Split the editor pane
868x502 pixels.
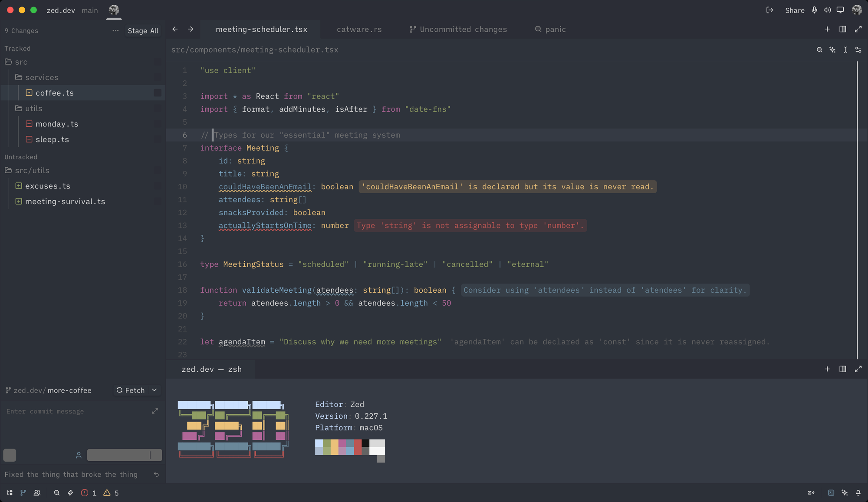842,29
